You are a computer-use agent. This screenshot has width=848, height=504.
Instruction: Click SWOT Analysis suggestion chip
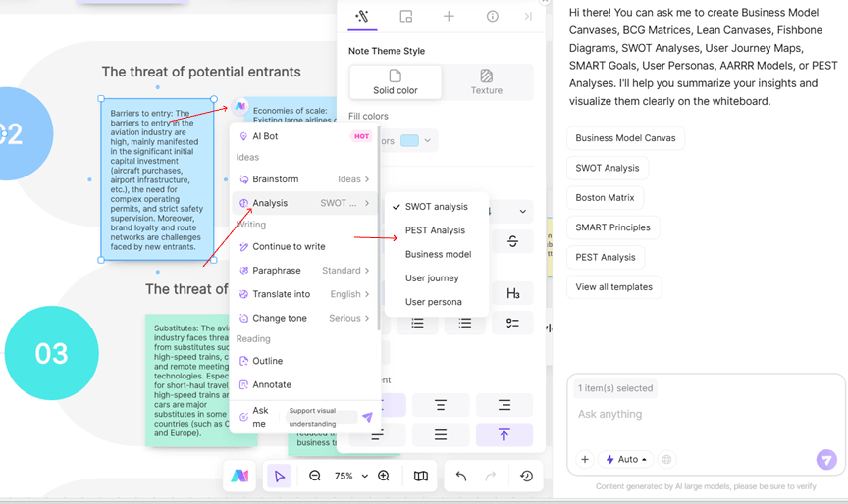pyautogui.click(x=608, y=168)
